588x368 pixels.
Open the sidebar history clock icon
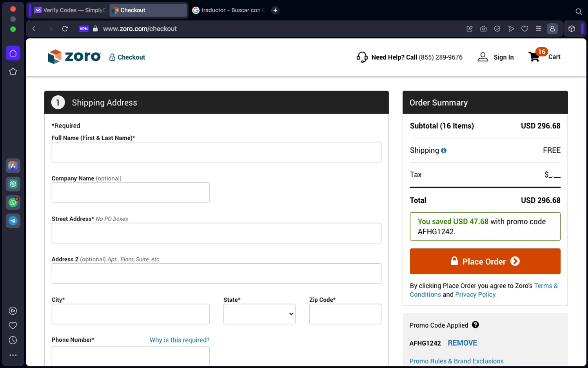click(x=13, y=340)
